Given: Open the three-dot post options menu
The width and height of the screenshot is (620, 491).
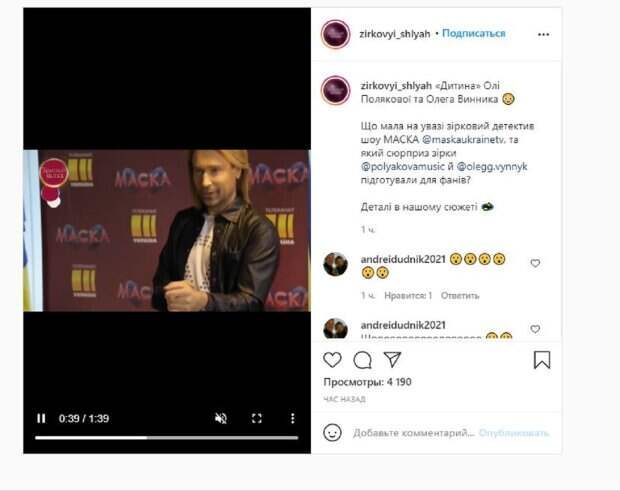Looking at the screenshot, I should 543,34.
